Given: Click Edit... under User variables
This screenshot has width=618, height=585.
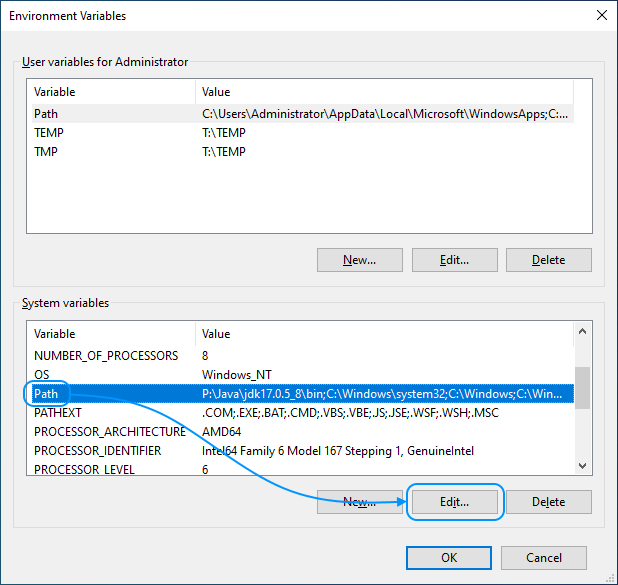Looking at the screenshot, I should click(x=454, y=260).
